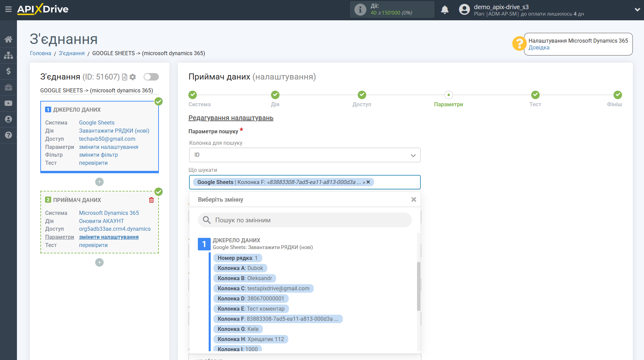Image resolution: width=644 pixels, height=360 pixels.
Task: Remove the Колонка F search tag
Action: (368, 182)
